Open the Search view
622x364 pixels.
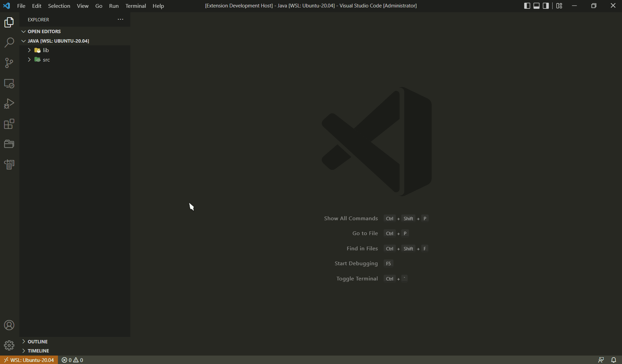pyautogui.click(x=9, y=43)
